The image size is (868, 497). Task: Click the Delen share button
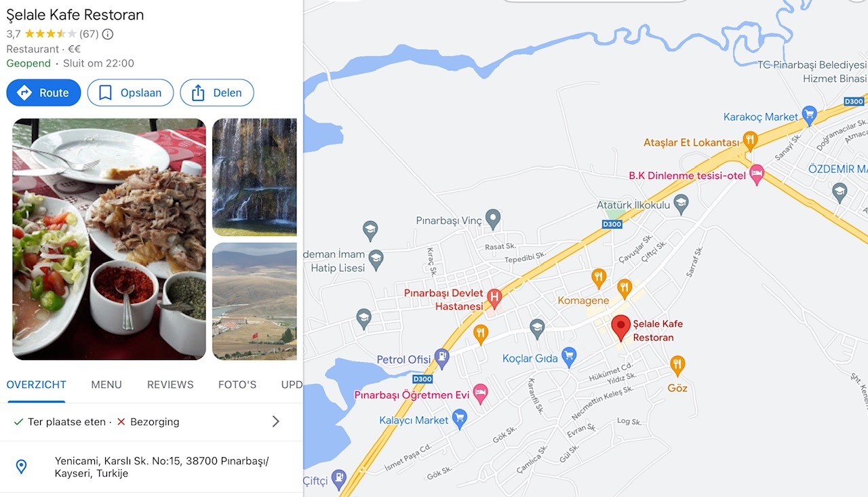pyautogui.click(x=217, y=93)
